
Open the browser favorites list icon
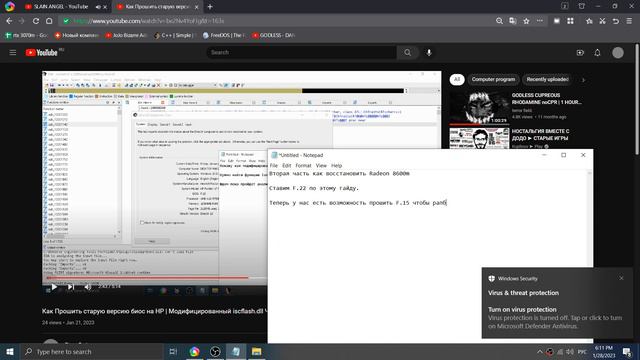[589, 21]
